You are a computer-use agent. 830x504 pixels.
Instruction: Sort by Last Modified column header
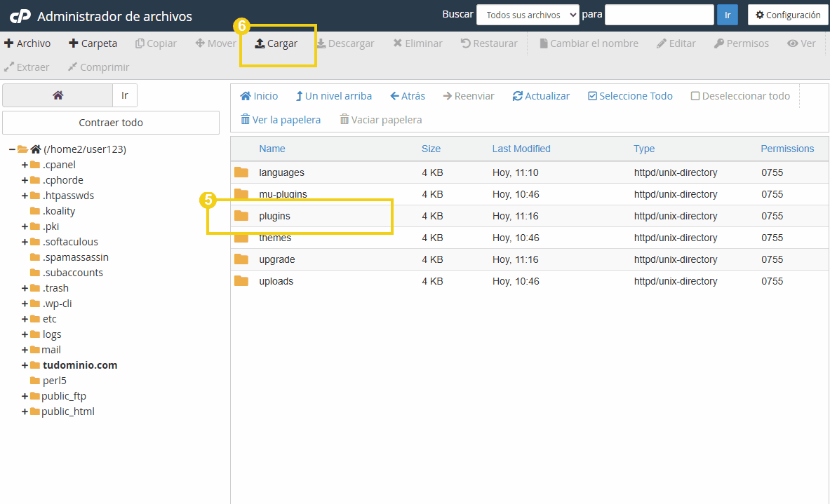(521, 149)
